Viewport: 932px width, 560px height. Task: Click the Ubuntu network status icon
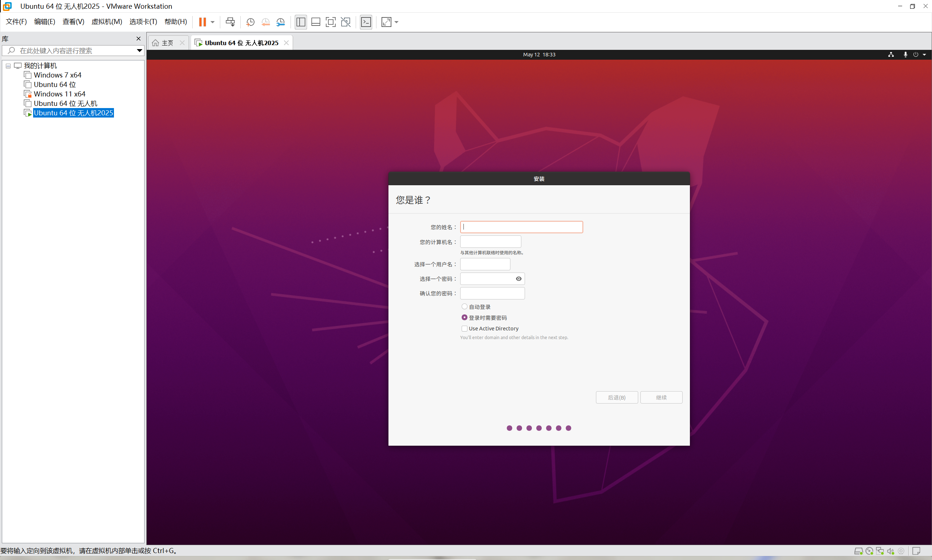[891, 54]
